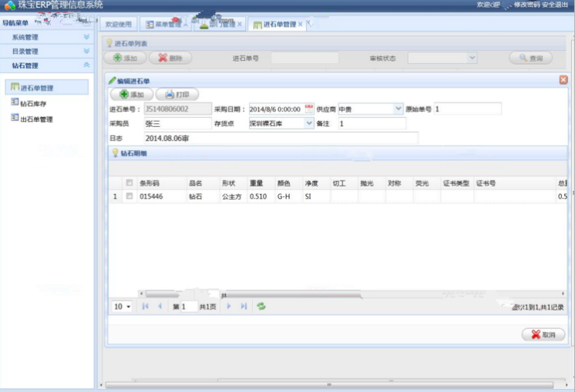Close the 编辑进石单 panel with red X
The height and width of the screenshot is (392, 575).
[563, 80]
